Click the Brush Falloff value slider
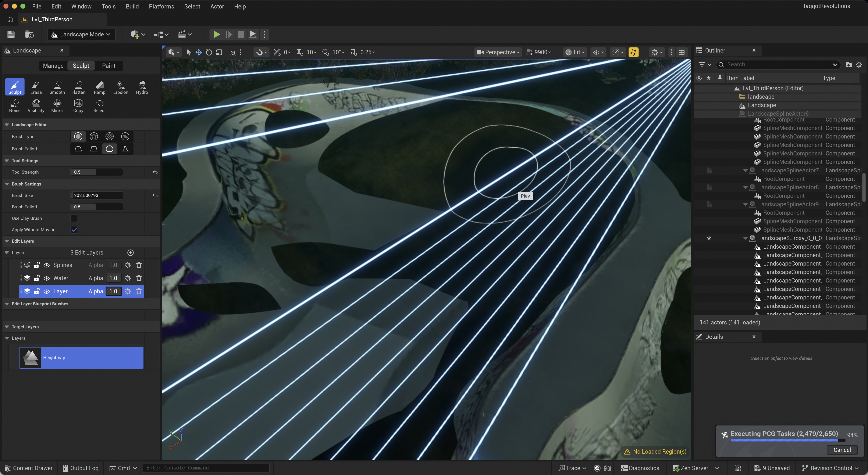868x475 pixels. tap(97, 207)
